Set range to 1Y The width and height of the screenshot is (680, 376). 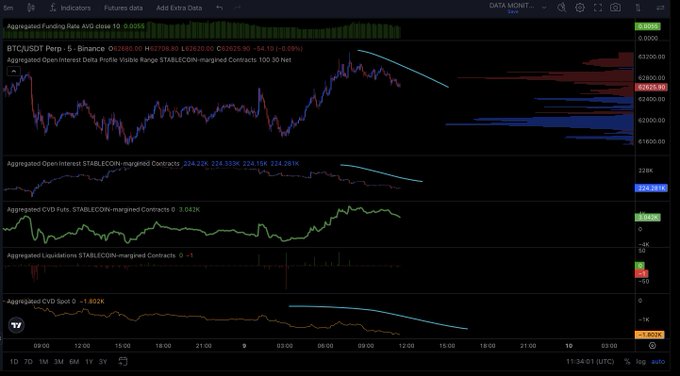(x=89, y=361)
